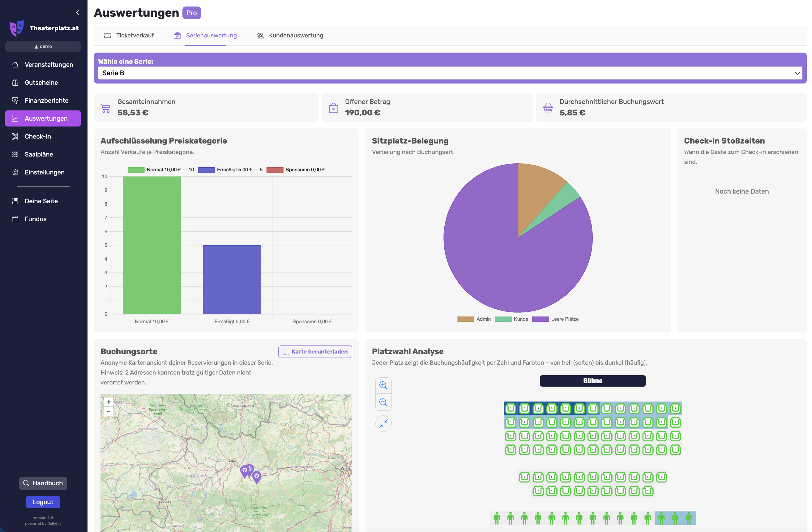Zoom in on the Buchungsorte map
The width and height of the screenshot is (812, 532).
[x=109, y=402]
